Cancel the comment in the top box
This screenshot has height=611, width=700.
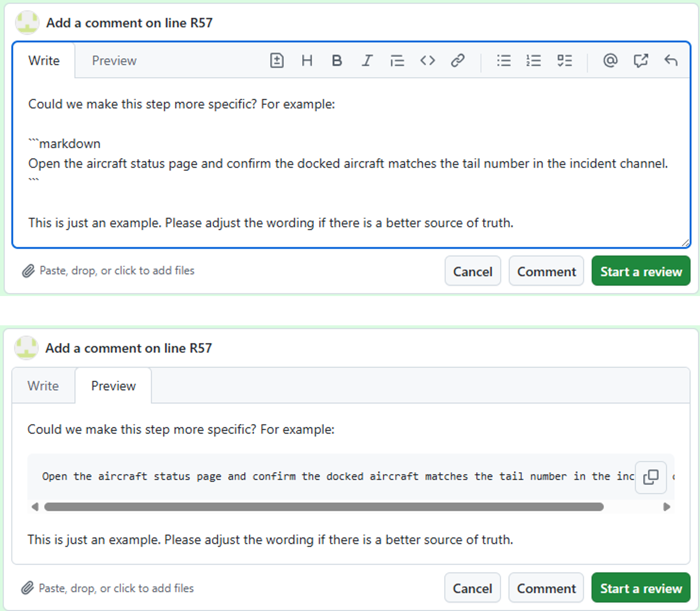[x=473, y=271]
